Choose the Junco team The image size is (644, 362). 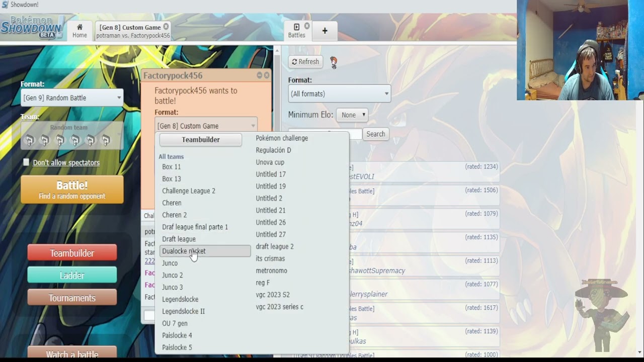pos(204,263)
